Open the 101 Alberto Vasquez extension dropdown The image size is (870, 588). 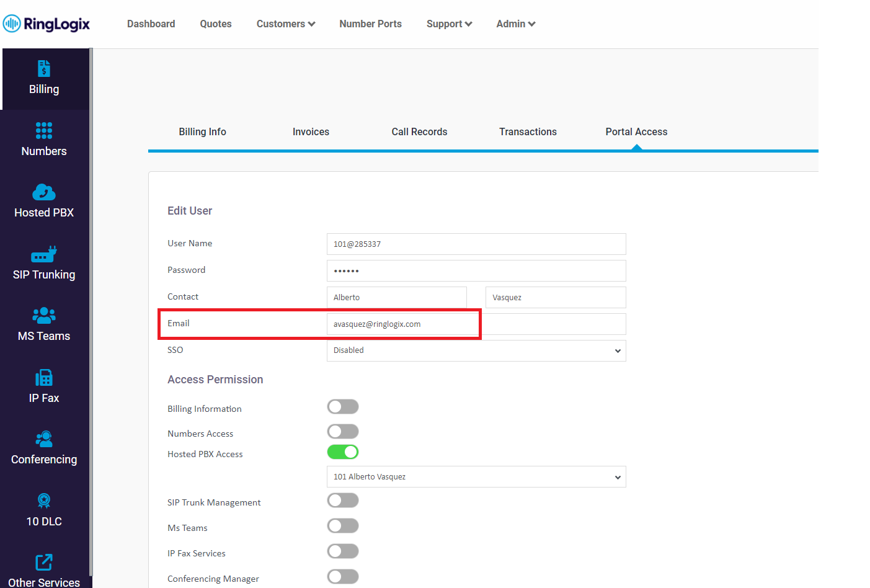click(476, 477)
